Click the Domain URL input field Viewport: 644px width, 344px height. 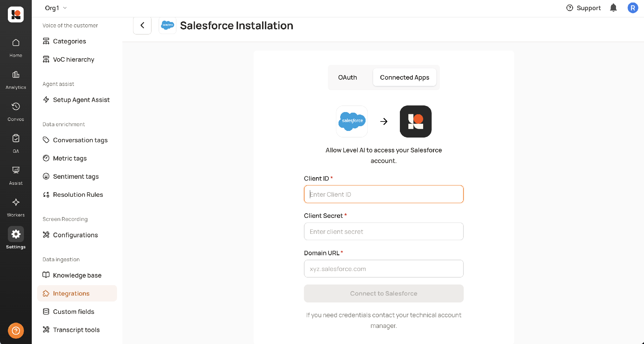[384, 269]
